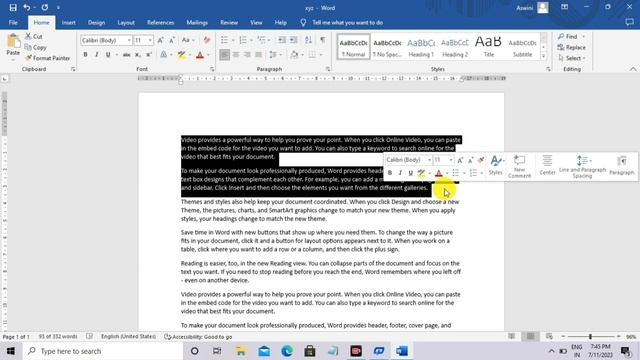The width and height of the screenshot is (640, 360).
Task: Apply the Normal style
Action: coord(353,47)
